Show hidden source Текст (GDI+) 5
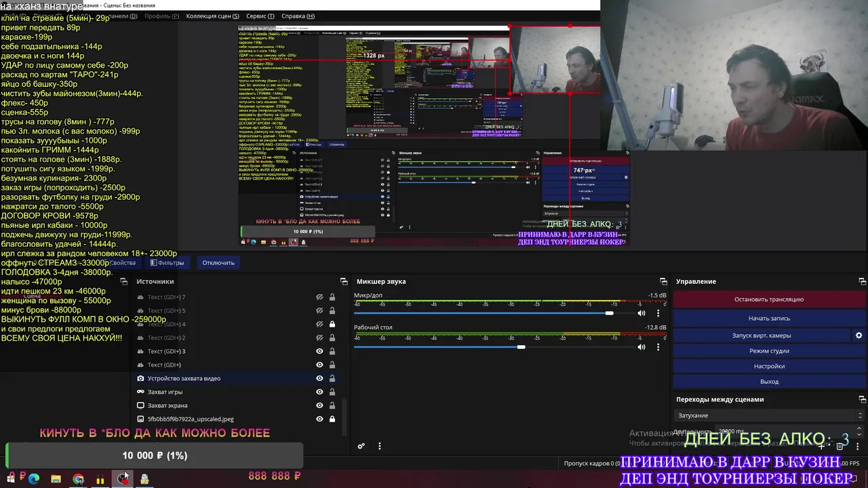 coord(319,310)
